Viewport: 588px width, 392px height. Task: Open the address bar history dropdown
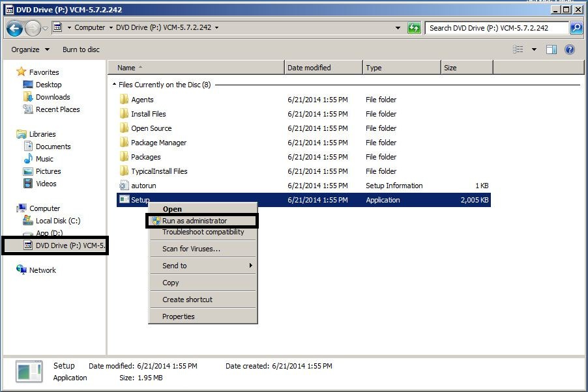[x=398, y=28]
